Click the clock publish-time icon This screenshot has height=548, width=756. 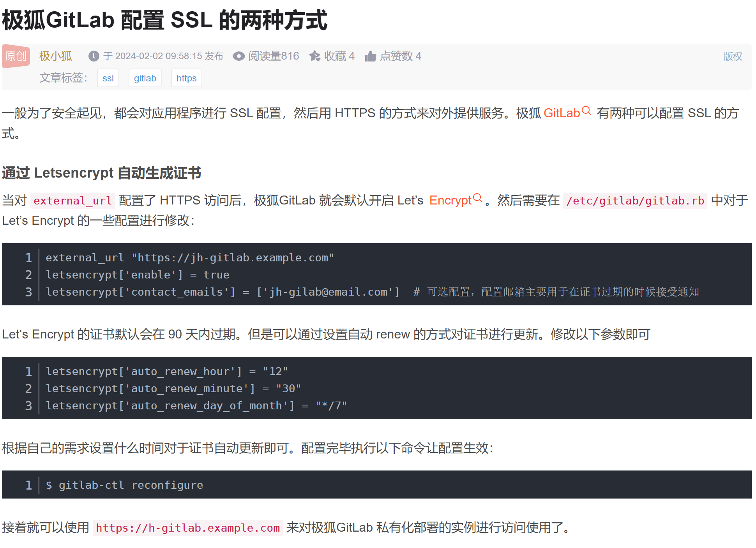click(94, 56)
